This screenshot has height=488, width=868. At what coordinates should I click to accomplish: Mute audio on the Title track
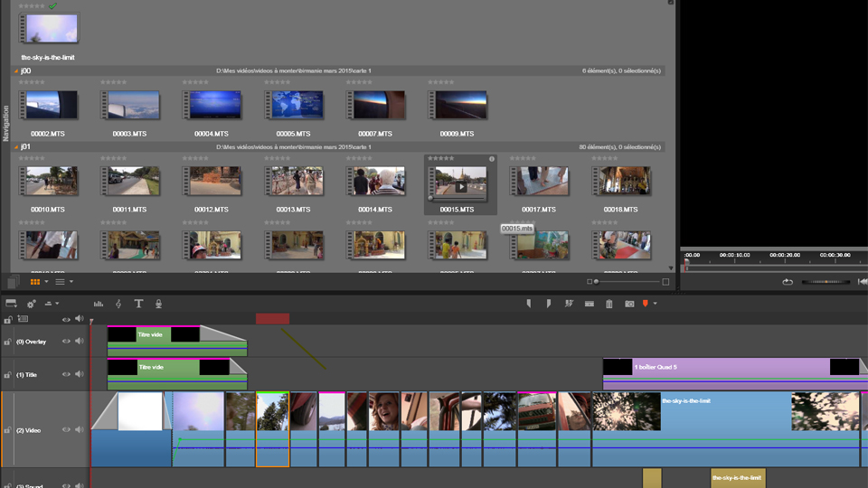point(80,374)
